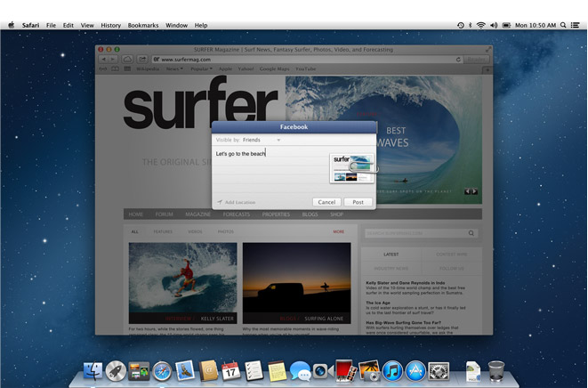Click the Post button in Facebook dialog
Image resolution: width=588 pixels, height=388 pixels.
click(x=358, y=202)
